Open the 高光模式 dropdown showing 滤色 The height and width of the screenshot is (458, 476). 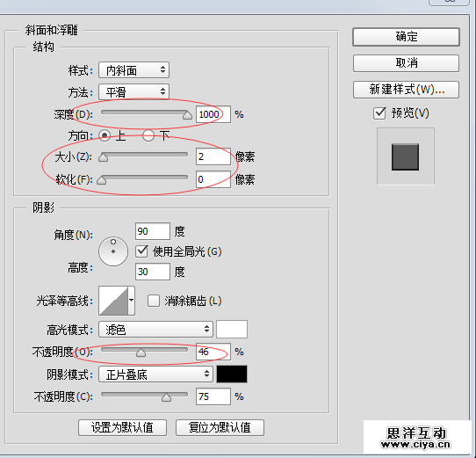(x=155, y=330)
